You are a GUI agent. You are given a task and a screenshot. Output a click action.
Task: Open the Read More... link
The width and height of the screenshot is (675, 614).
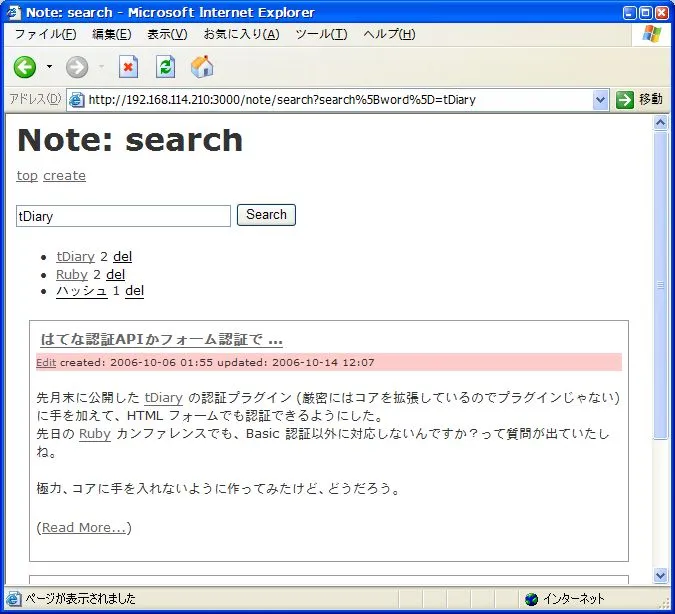tap(84, 527)
